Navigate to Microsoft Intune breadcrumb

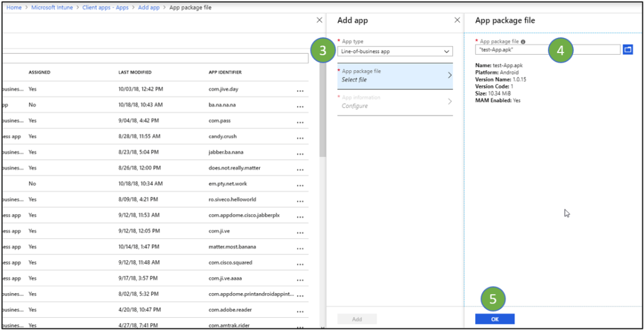[x=53, y=7]
